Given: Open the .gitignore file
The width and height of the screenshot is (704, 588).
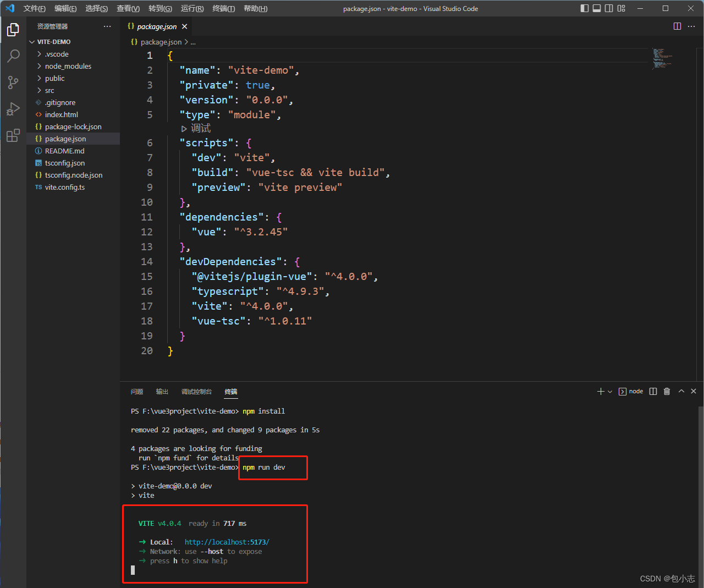Looking at the screenshot, I should (73, 102).
